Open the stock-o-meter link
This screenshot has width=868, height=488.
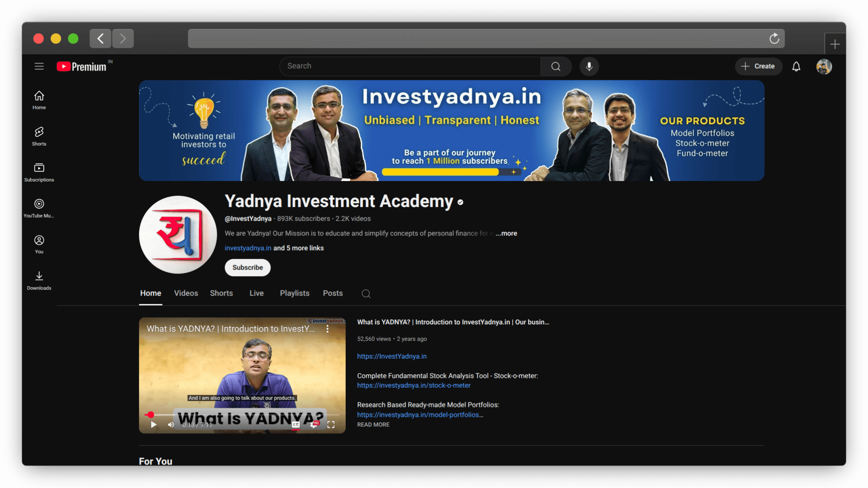[414, 386]
